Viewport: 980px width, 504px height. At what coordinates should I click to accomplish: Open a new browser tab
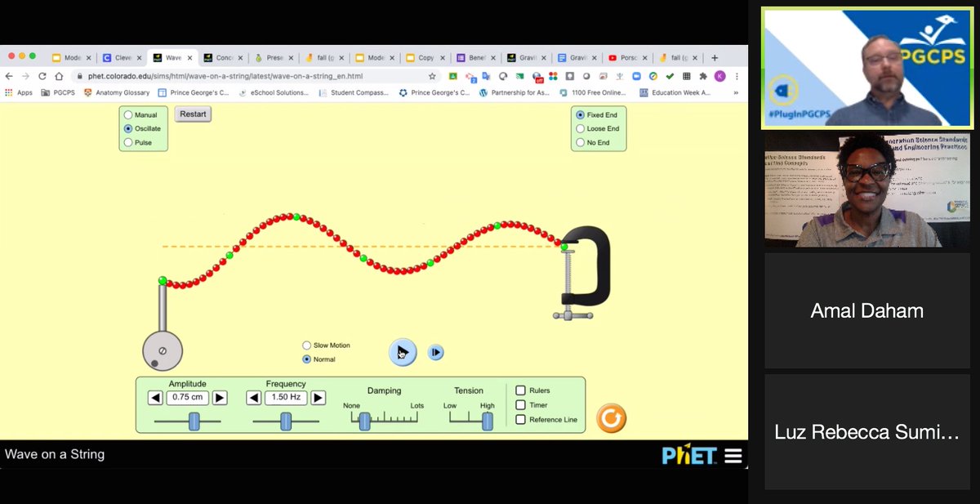[715, 58]
